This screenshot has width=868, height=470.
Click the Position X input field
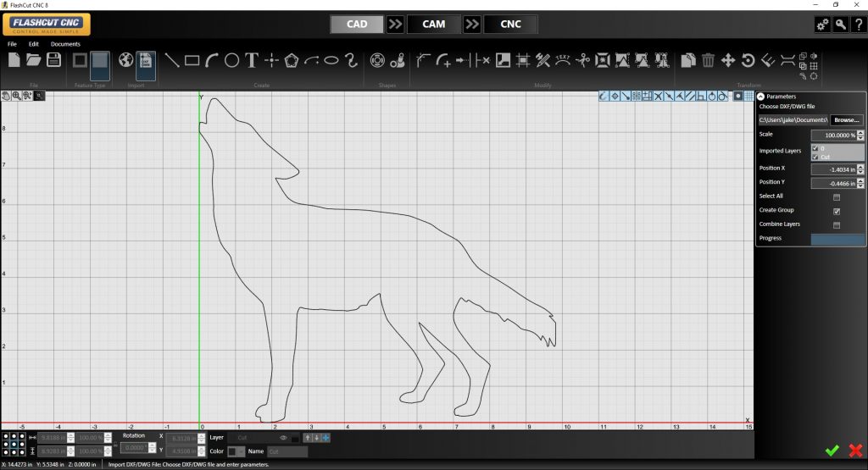832,169
